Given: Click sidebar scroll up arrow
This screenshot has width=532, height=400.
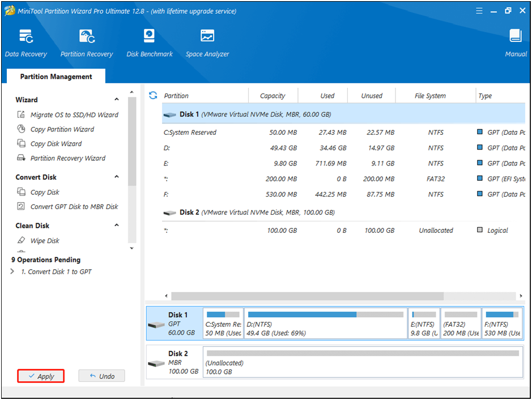Looking at the screenshot, I should [x=132, y=92].
